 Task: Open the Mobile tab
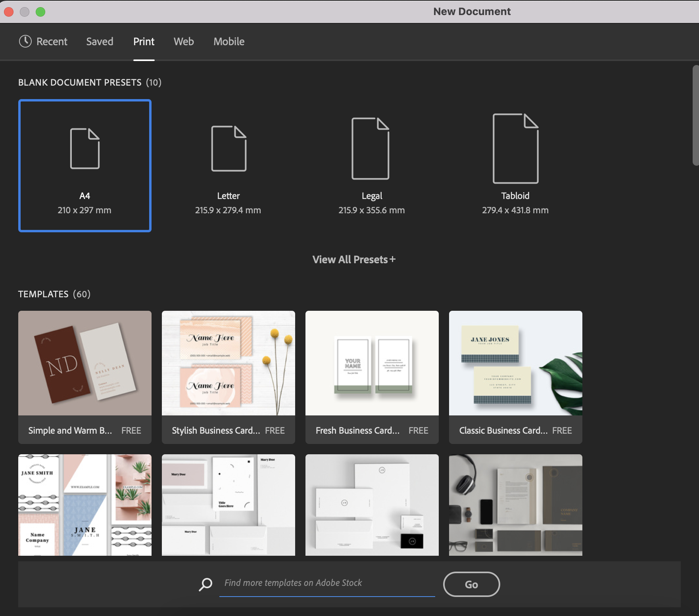tap(229, 41)
